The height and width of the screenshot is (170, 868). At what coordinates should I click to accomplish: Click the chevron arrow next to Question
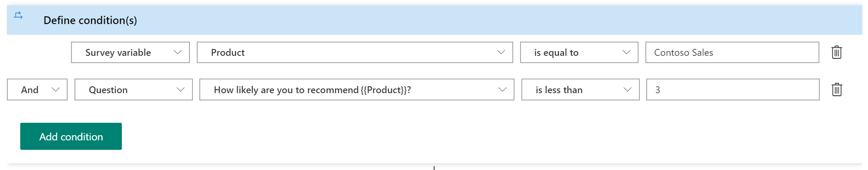tap(180, 89)
